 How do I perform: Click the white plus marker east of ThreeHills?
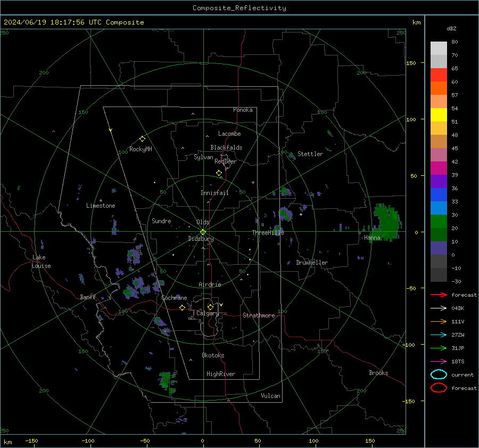click(x=301, y=214)
